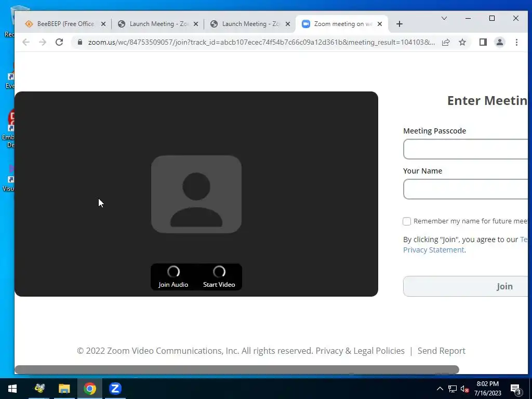Open the Privacy Statement link
The height and width of the screenshot is (399, 532).
tap(434, 250)
